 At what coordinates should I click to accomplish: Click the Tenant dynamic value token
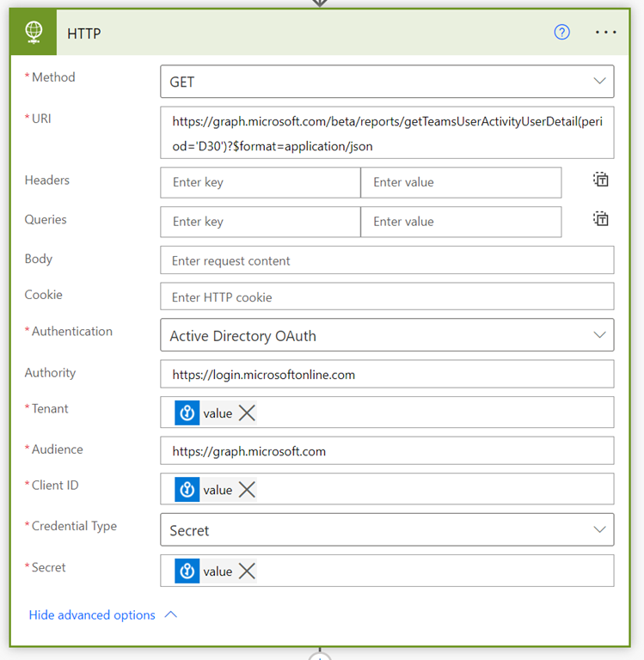(205, 413)
